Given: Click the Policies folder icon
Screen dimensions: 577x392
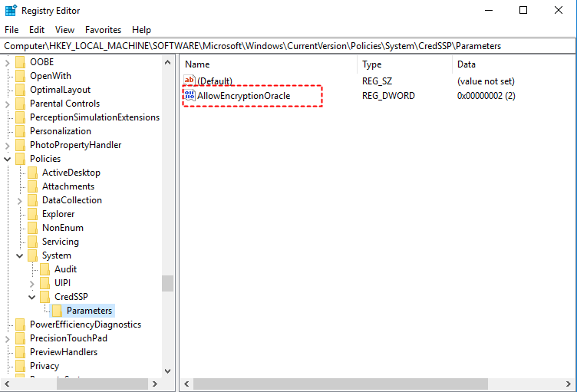Looking at the screenshot, I should pos(21,159).
